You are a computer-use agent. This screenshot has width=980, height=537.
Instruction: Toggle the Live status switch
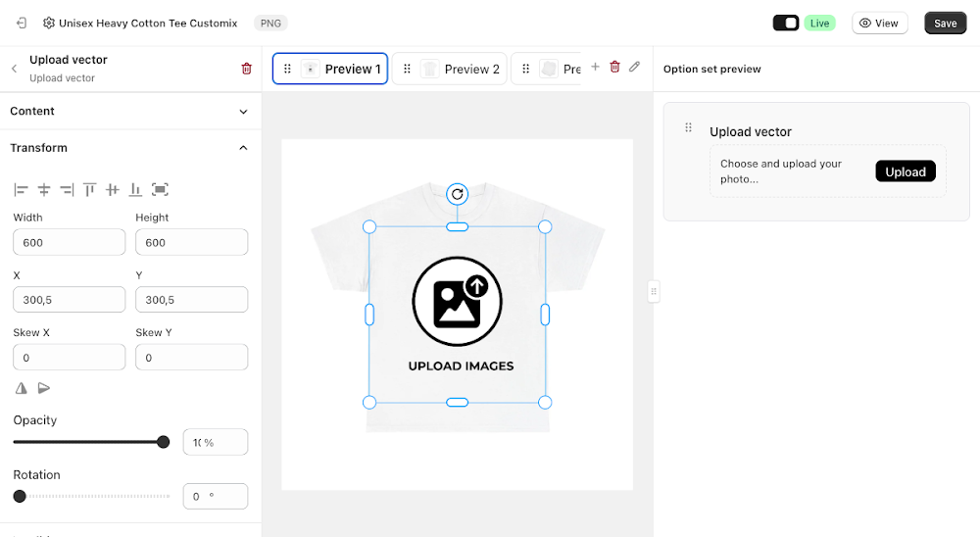tap(786, 24)
